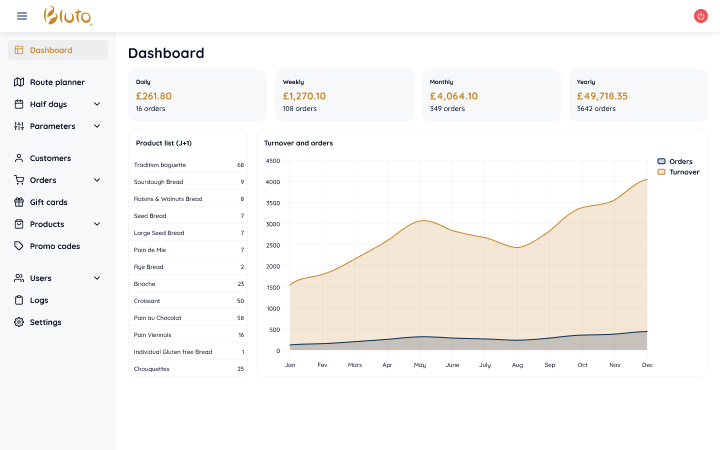Click the Dashboard page heading
The height and width of the screenshot is (450, 720).
166,53
